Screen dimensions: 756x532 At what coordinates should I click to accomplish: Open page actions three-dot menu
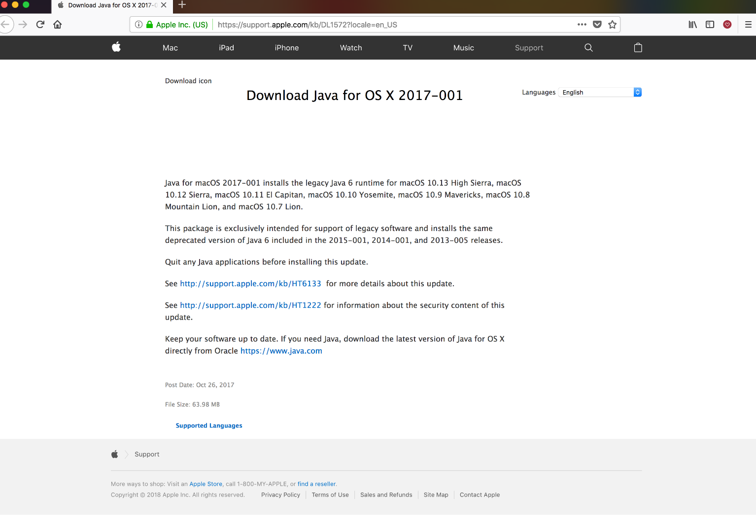click(582, 25)
